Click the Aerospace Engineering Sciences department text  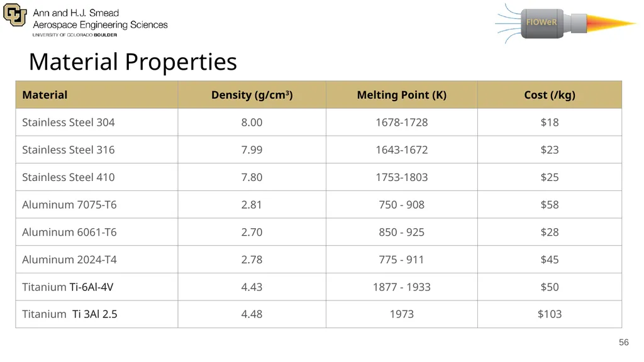(x=100, y=25)
